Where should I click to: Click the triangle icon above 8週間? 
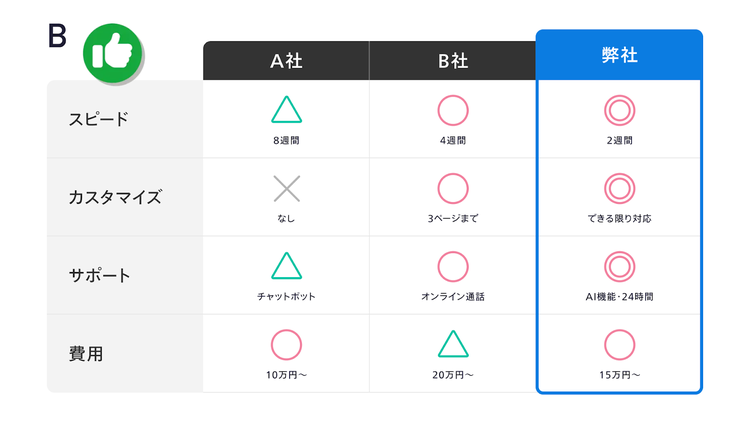coord(286,110)
